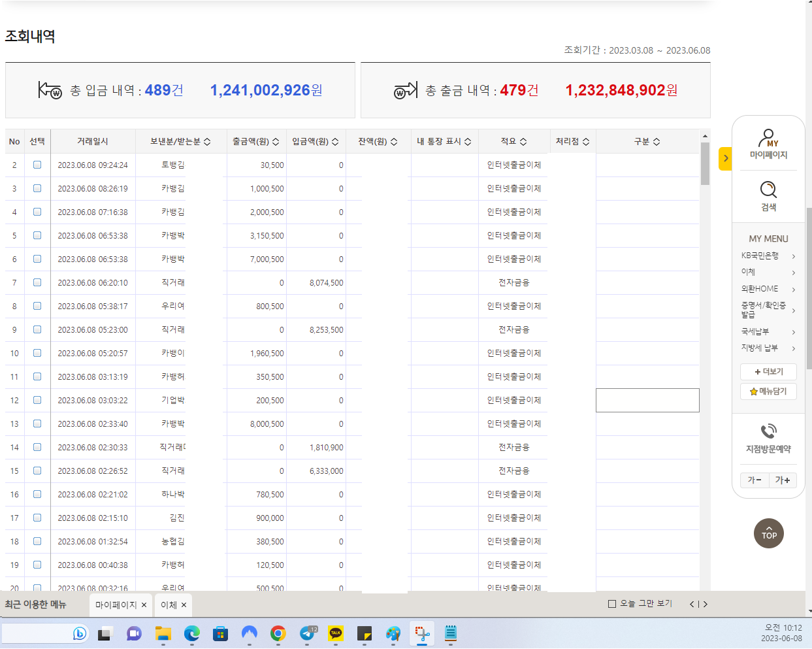
Task: Sort by 출금액(원) column arrows
Action: 276,142
